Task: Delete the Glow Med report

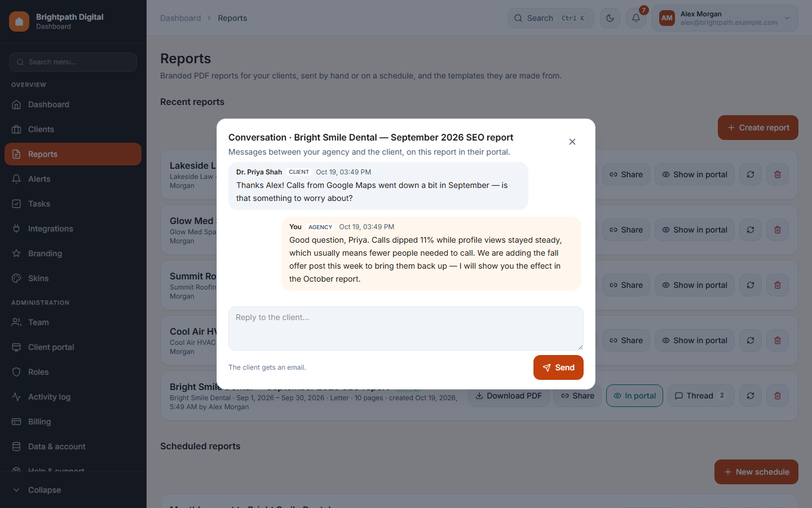Action: (778, 230)
